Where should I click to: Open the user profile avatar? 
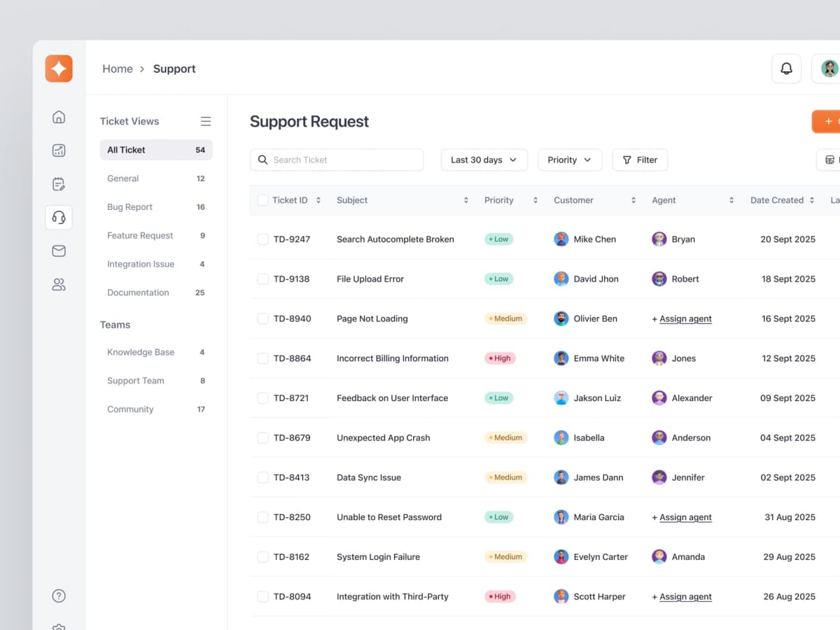click(x=829, y=69)
